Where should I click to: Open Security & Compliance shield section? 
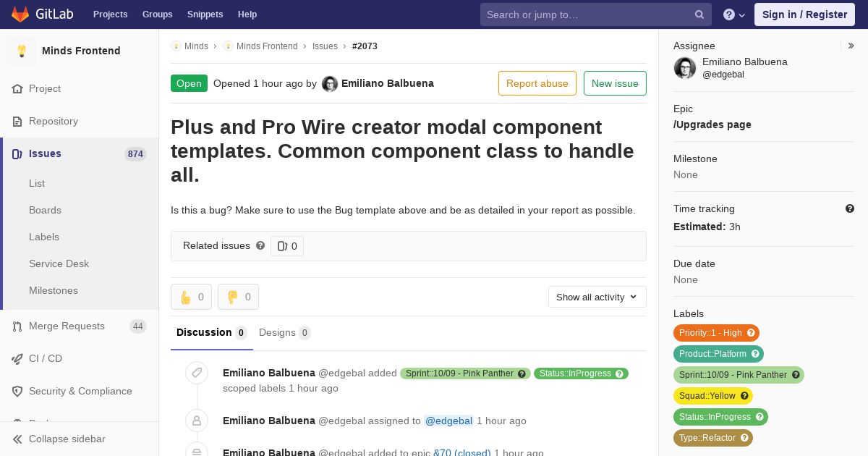pos(80,391)
